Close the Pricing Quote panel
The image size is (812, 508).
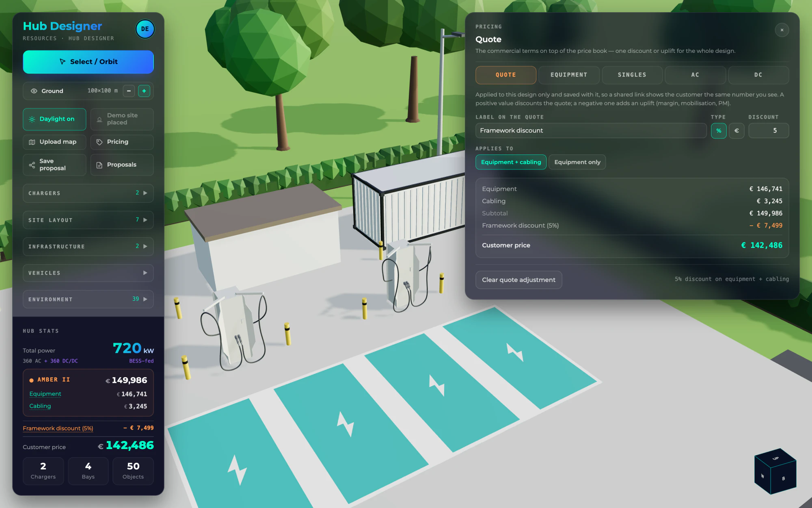pyautogui.click(x=782, y=30)
